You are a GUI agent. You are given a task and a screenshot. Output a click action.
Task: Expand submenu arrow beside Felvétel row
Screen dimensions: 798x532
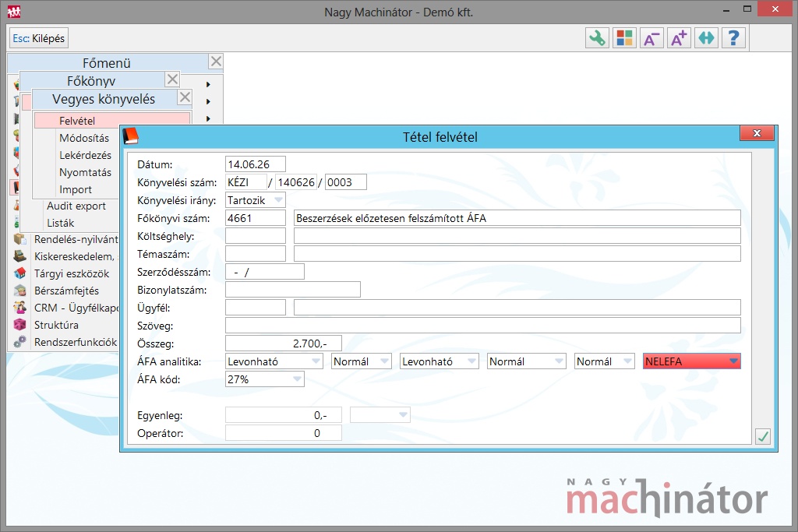coord(208,118)
